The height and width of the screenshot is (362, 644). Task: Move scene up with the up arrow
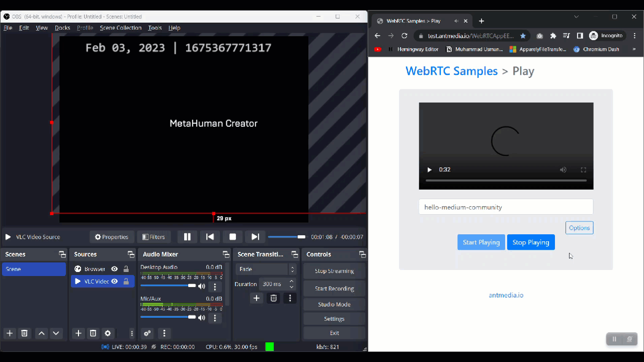(42, 333)
